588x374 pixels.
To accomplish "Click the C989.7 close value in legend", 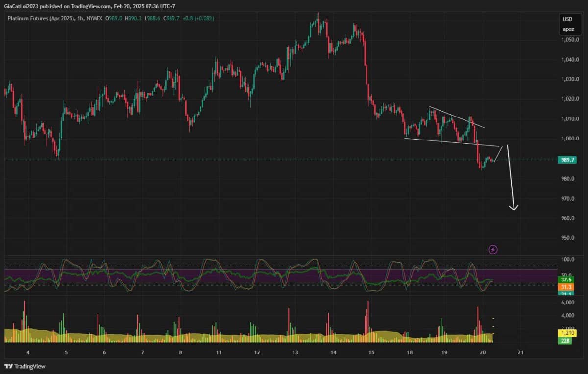I will click(171, 18).
